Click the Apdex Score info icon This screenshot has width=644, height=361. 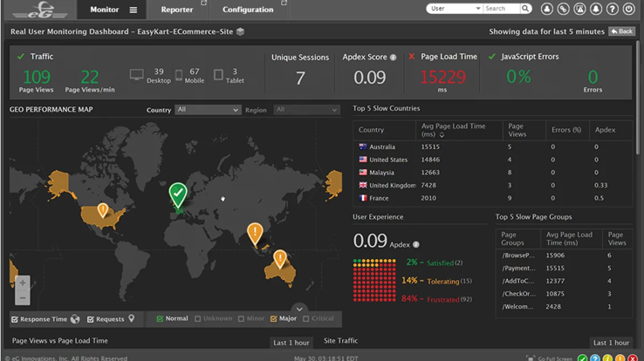394,58
